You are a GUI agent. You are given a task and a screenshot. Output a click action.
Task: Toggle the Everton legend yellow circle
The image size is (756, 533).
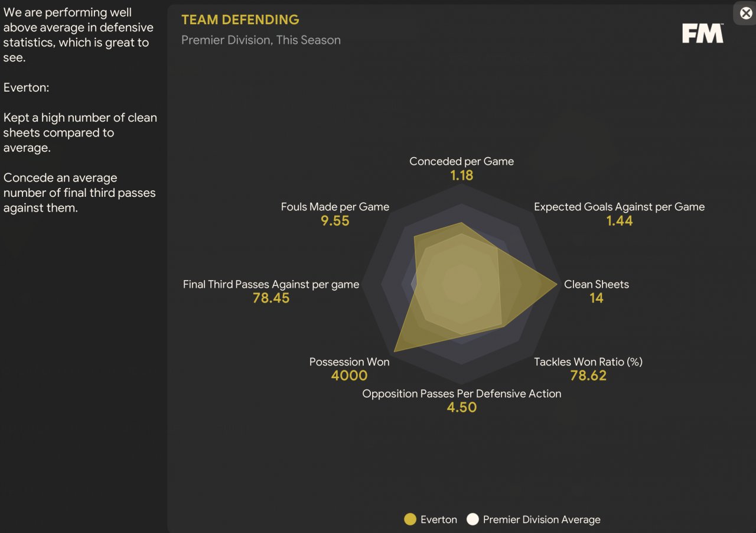pyautogui.click(x=410, y=519)
